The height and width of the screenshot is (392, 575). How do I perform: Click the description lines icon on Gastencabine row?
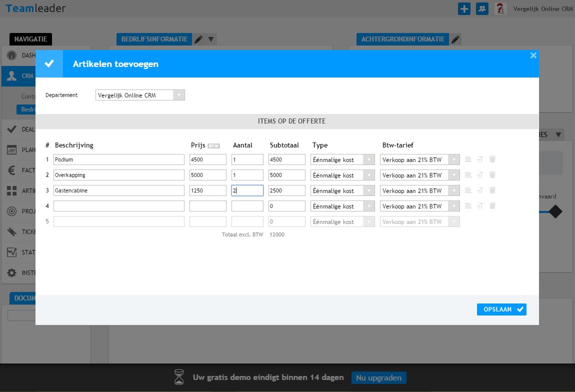[468, 190]
